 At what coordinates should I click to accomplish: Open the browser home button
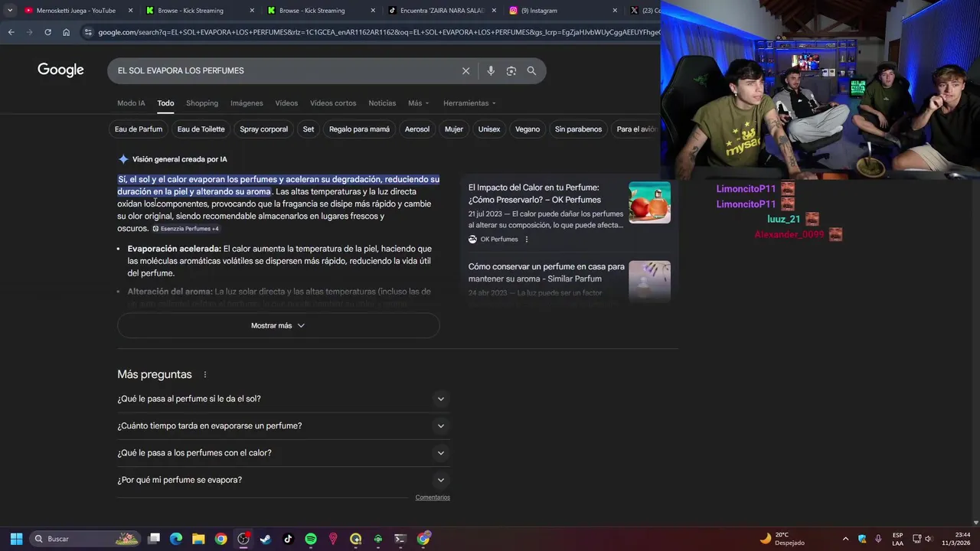click(x=66, y=32)
